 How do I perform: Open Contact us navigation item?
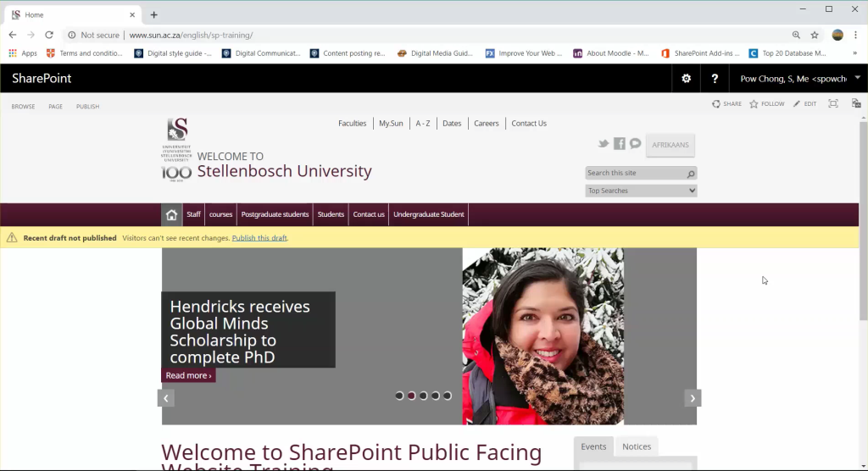click(x=369, y=214)
